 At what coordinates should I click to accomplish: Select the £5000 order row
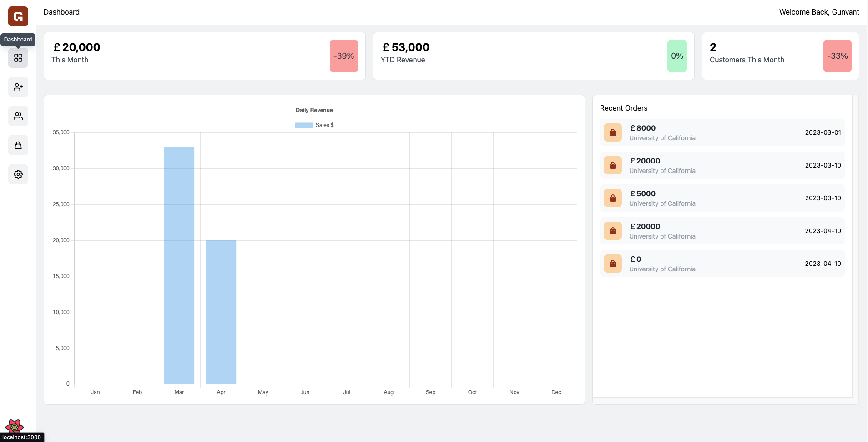pos(722,198)
